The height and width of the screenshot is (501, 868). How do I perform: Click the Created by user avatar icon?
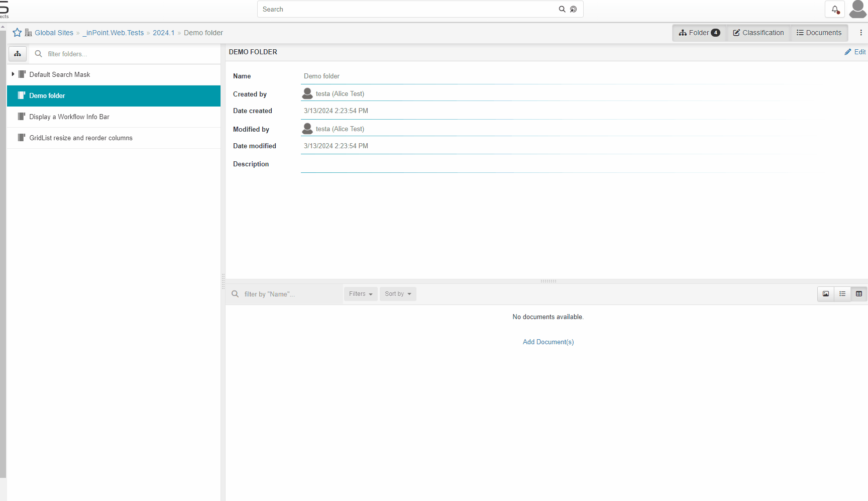pyautogui.click(x=307, y=93)
